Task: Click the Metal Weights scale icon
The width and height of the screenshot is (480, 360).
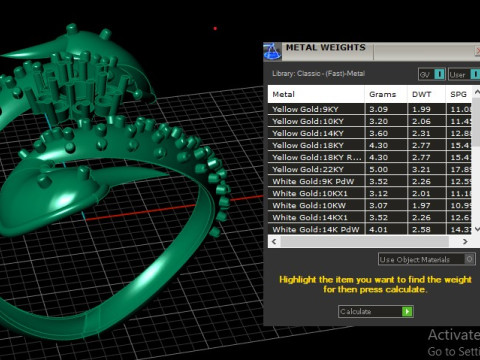Action: 272,51
